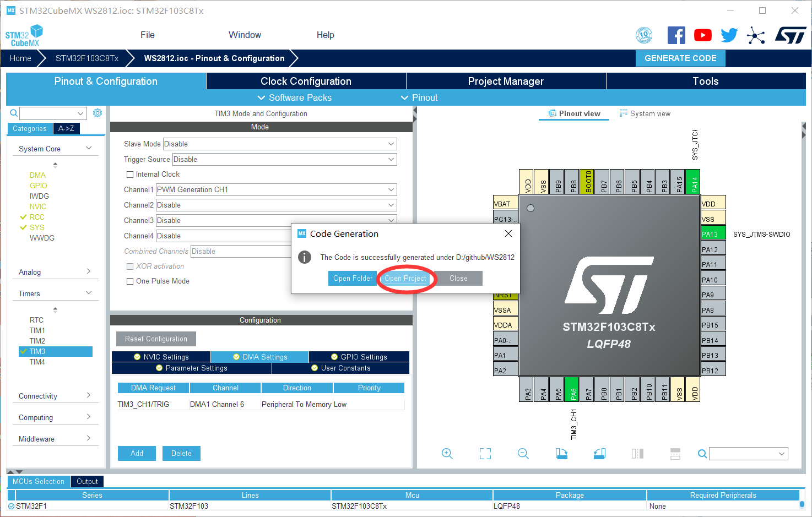Collapse bottom panel with arrow icons
Viewport: 812px width, 517px height.
(15, 472)
